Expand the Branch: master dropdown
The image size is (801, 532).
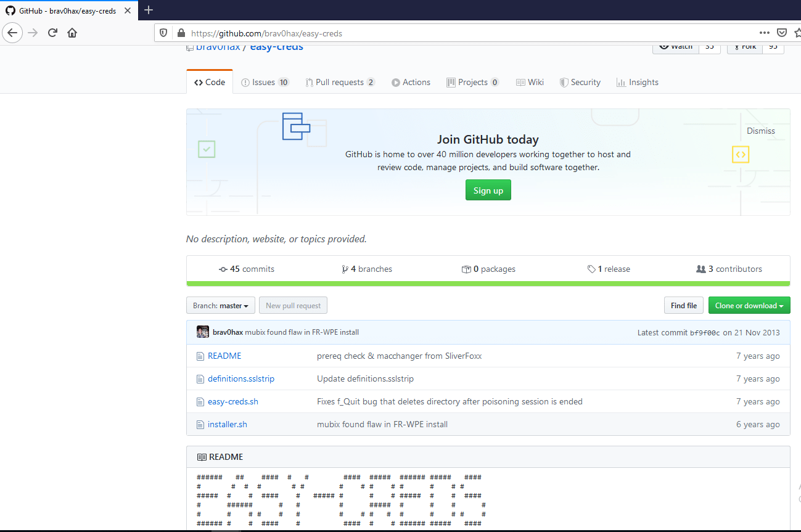[221, 305]
